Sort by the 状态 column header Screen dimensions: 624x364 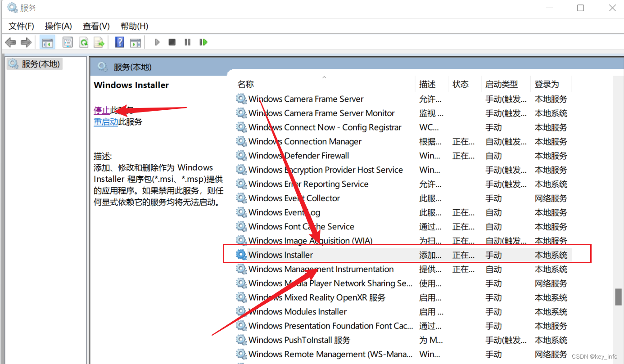(x=465, y=84)
